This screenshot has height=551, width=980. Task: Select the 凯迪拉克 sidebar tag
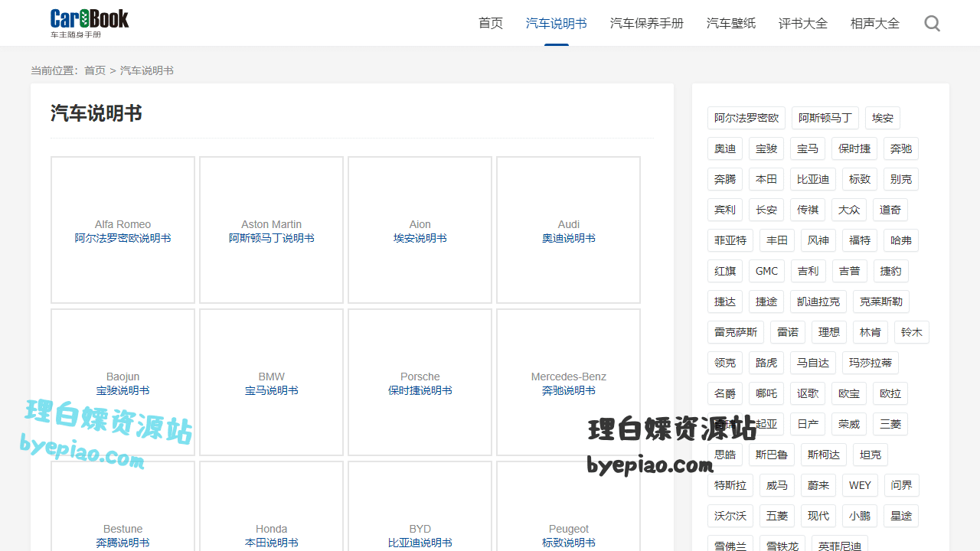(x=818, y=302)
